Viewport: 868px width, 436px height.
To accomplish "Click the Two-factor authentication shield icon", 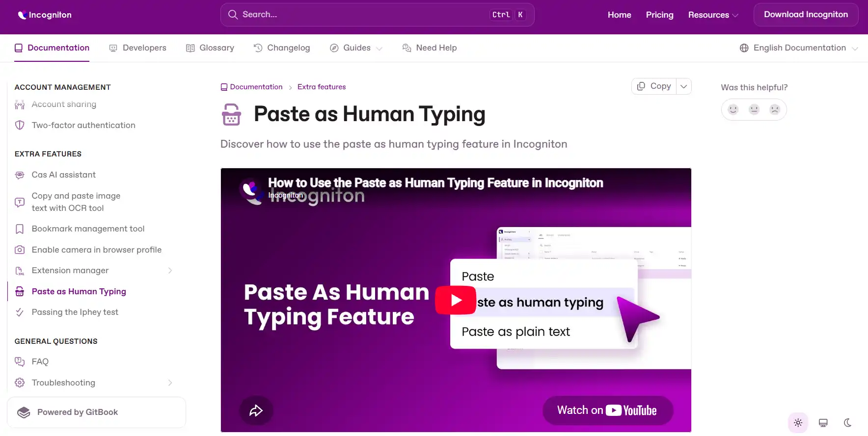I will (x=20, y=126).
